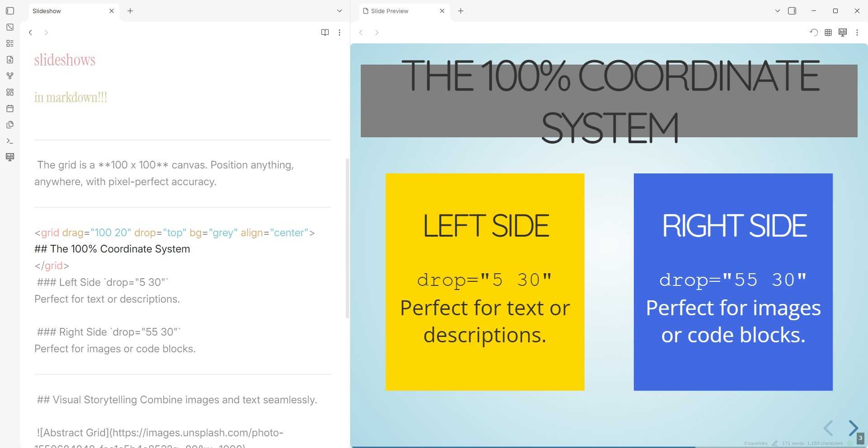Image resolution: width=868 pixels, height=448 pixels.
Task: Open a random note with dice icon
Action: pos(10,27)
